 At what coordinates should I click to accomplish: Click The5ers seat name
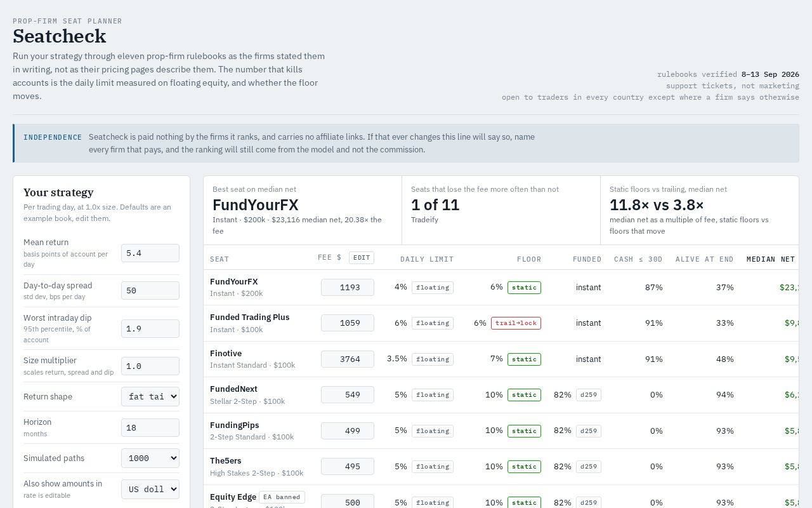point(226,460)
